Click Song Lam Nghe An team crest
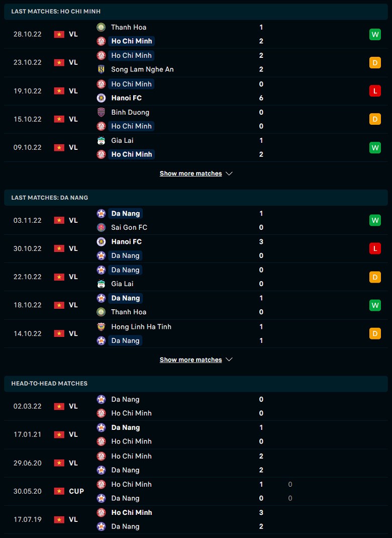The image size is (392, 538). tap(101, 69)
